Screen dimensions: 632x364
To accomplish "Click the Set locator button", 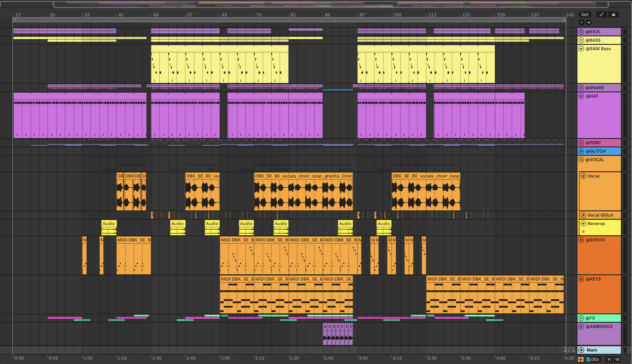I will tap(585, 14).
